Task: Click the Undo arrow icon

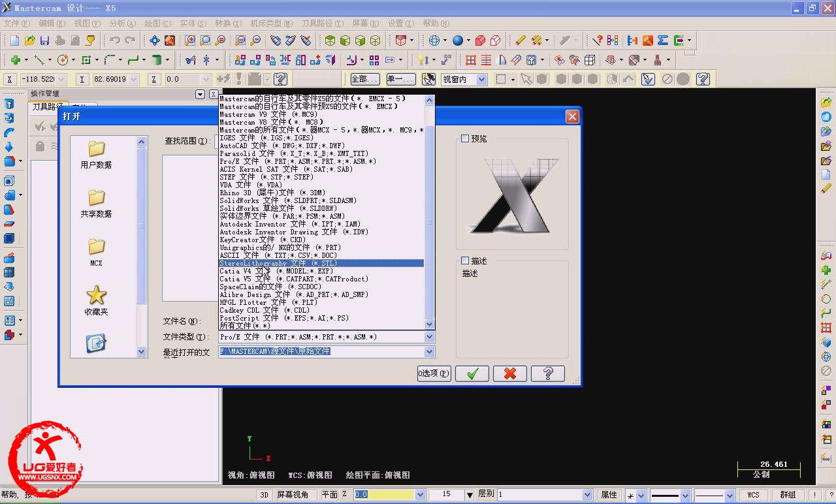Action: pos(115,40)
